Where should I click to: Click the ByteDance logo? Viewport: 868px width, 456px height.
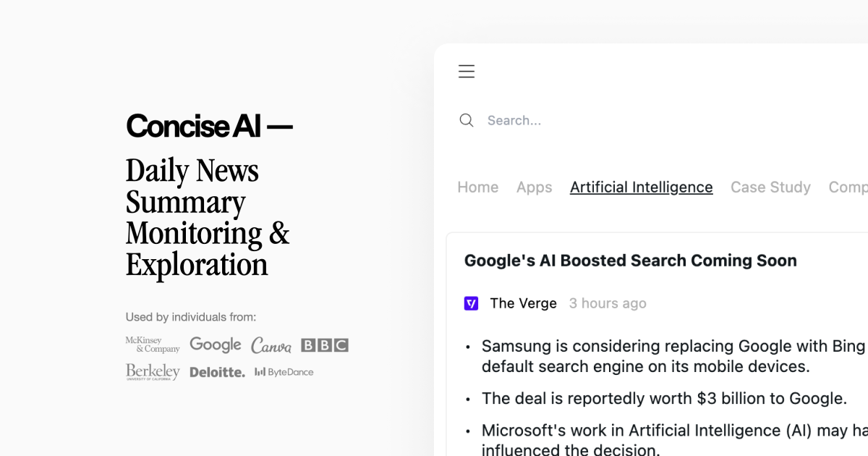284,372
